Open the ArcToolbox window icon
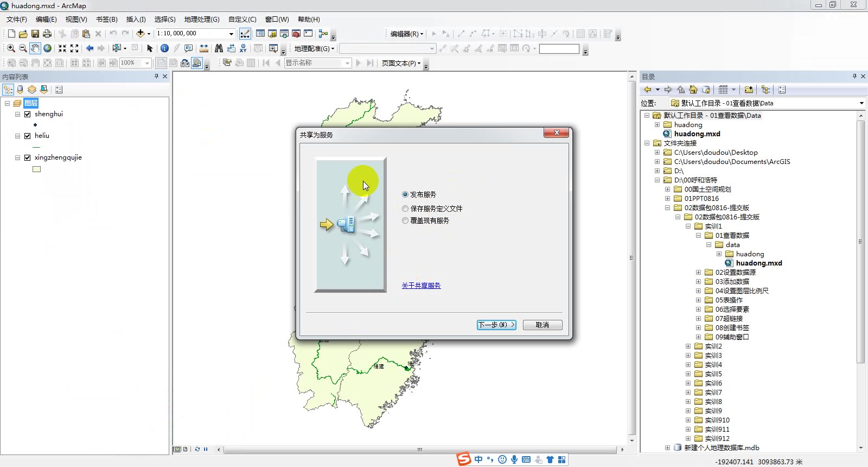This screenshot has width=868, height=467. click(296, 34)
